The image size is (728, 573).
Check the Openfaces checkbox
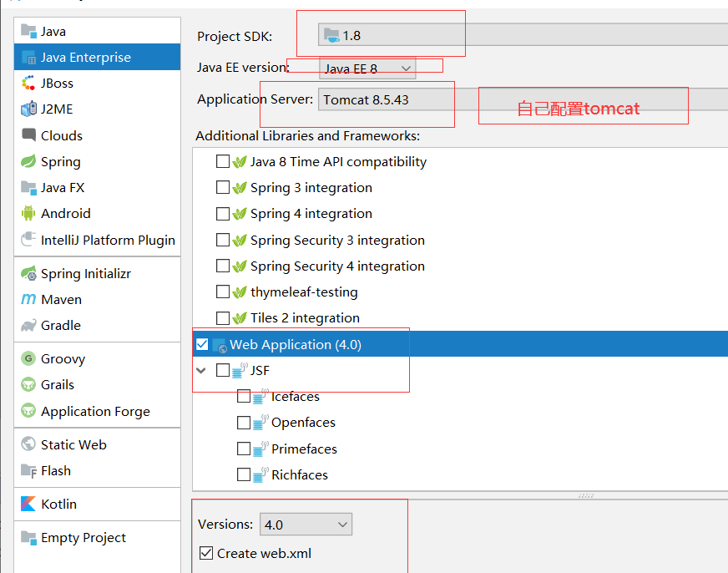pyautogui.click(x=244, y=423)
